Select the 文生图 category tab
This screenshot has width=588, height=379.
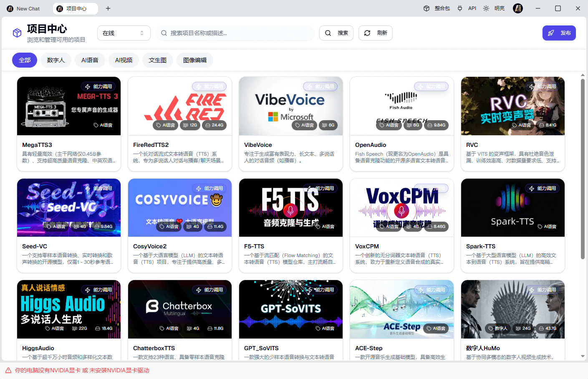pos(157,60)
